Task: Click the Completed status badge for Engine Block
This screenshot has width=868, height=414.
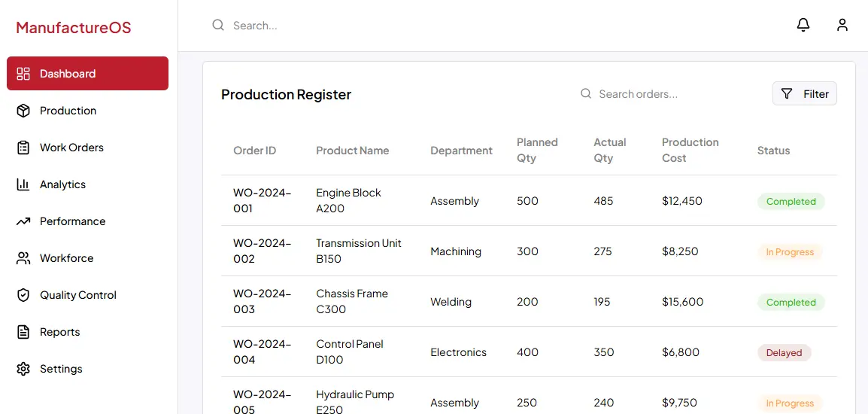Action: click(791, 202)
